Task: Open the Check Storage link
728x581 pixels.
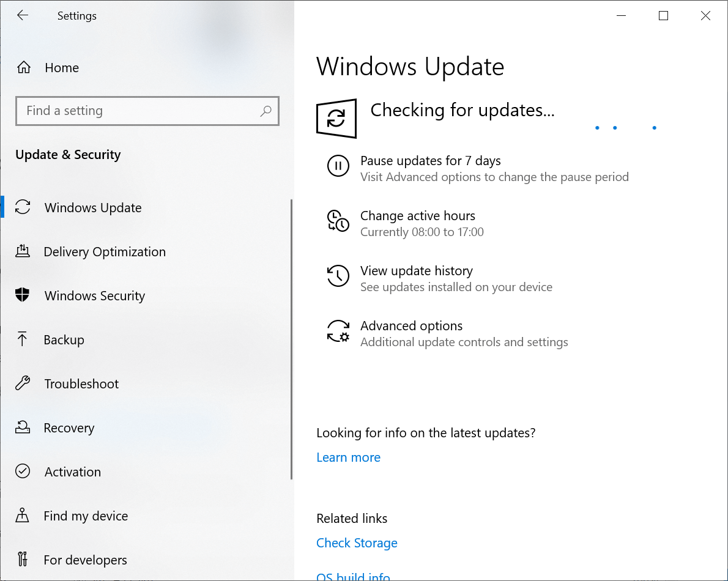Action: (x=357, y=543)
